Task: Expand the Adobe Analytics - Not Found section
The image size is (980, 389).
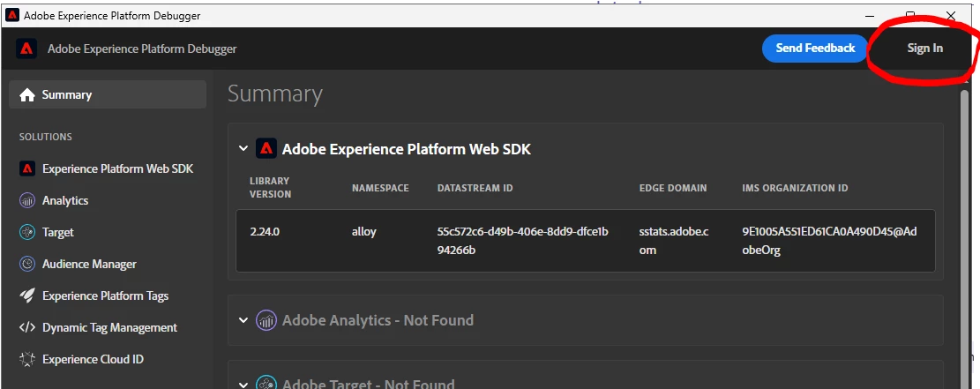Action: tap(243, 320)
